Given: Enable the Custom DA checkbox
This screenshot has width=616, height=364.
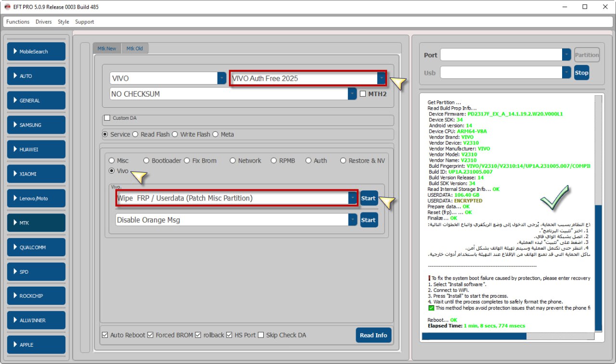Looking at the screenshot, I should (107, 118).
